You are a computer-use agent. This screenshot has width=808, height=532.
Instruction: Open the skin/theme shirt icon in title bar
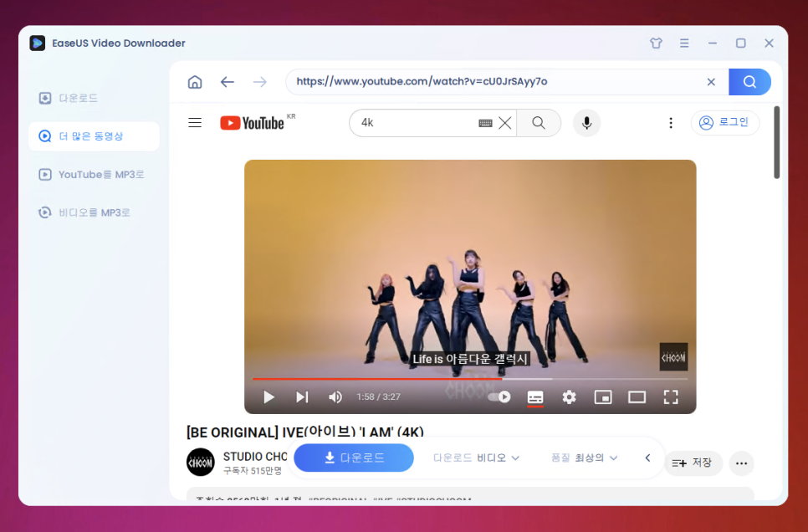click(x=656, y=43)
